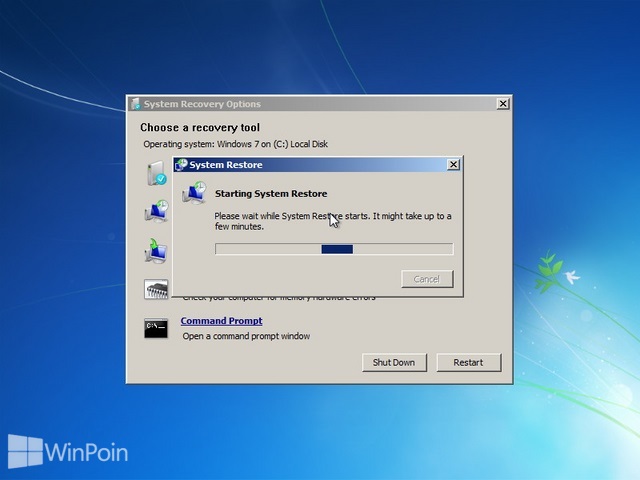The image size is (640, 480).
Task: Click 'Operating system: Windows 7 on (C:) Local Disk'
Action: pos(236,144)
